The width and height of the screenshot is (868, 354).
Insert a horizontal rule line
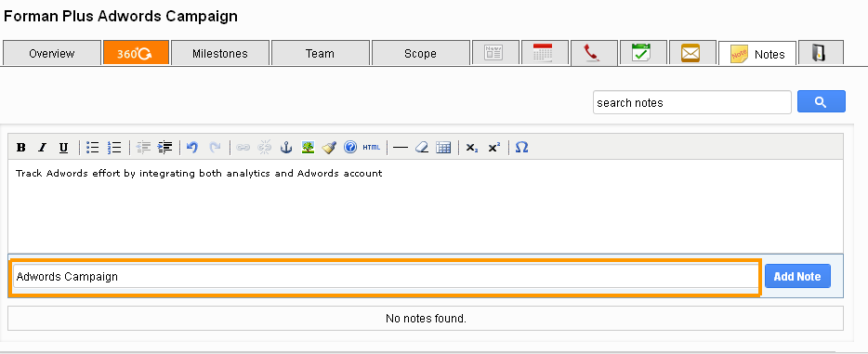(401, 147)
